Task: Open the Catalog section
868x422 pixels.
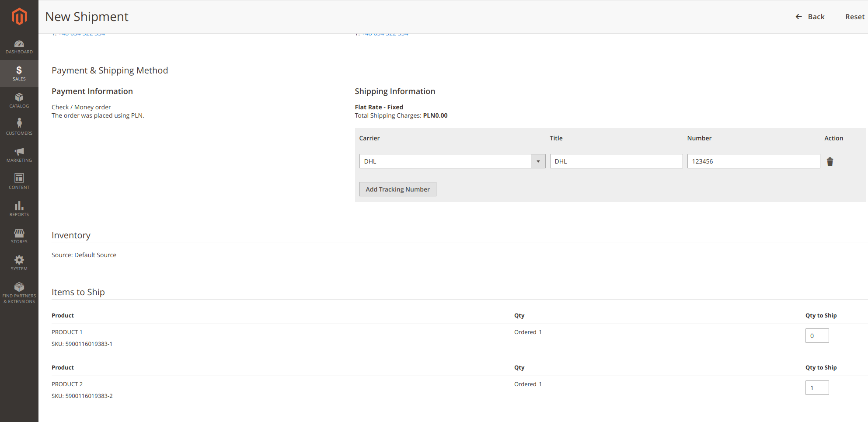Action: pos(19,101)
